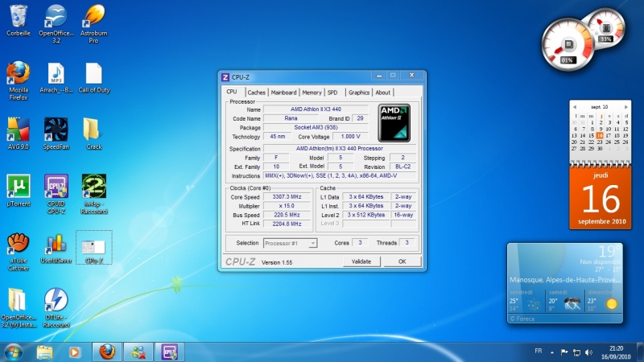Screen dimensions: 644x362
Task: Select aTube Catcher desktop icon
Action: point(18,252)
